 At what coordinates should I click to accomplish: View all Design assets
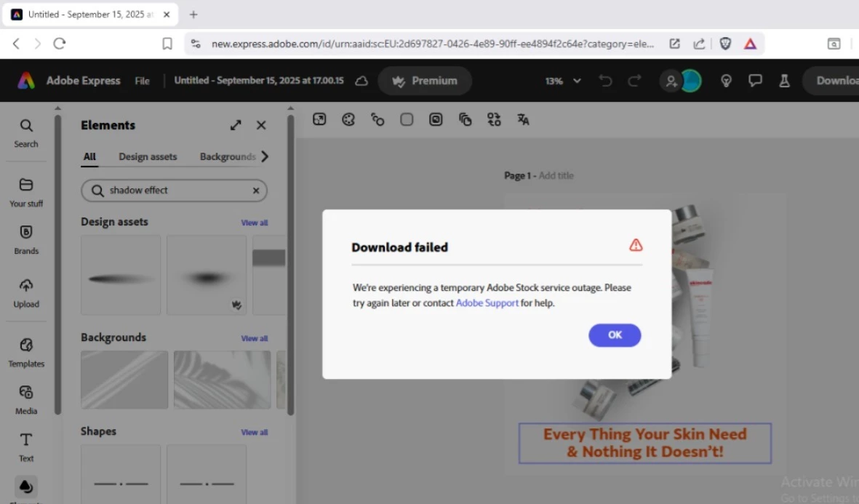[254, 223]
